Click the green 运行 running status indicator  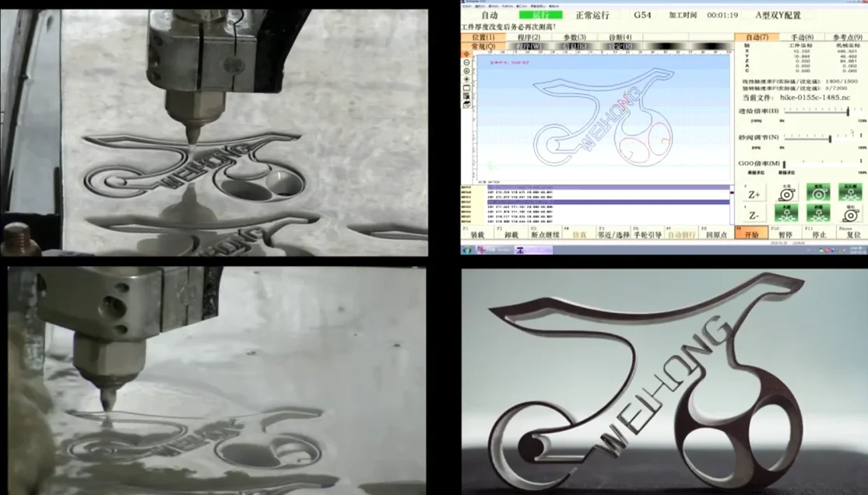tap(541, 15)
